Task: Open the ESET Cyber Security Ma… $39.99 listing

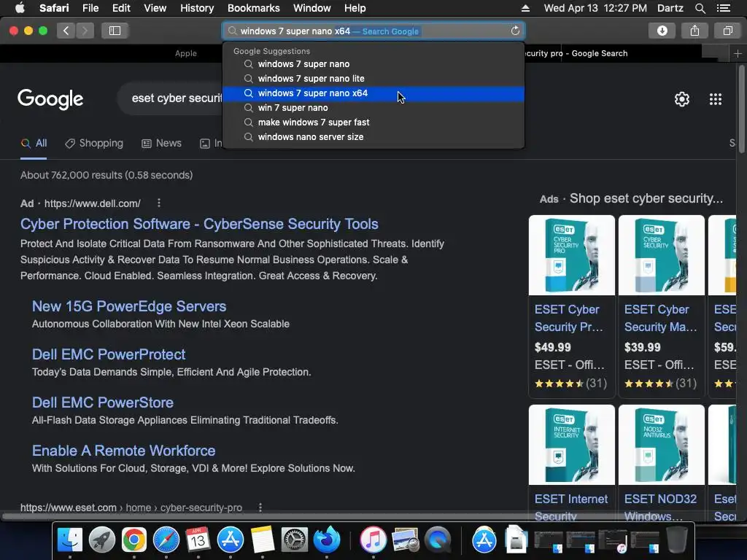Action: (x=660, y=318)
